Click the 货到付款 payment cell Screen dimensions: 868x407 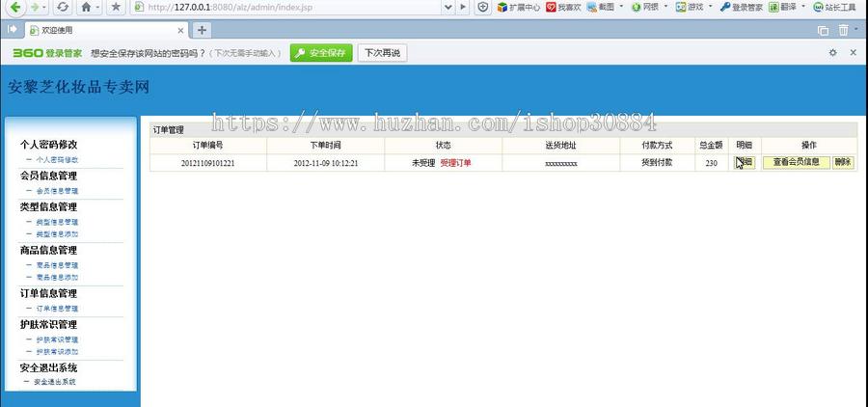657,163
